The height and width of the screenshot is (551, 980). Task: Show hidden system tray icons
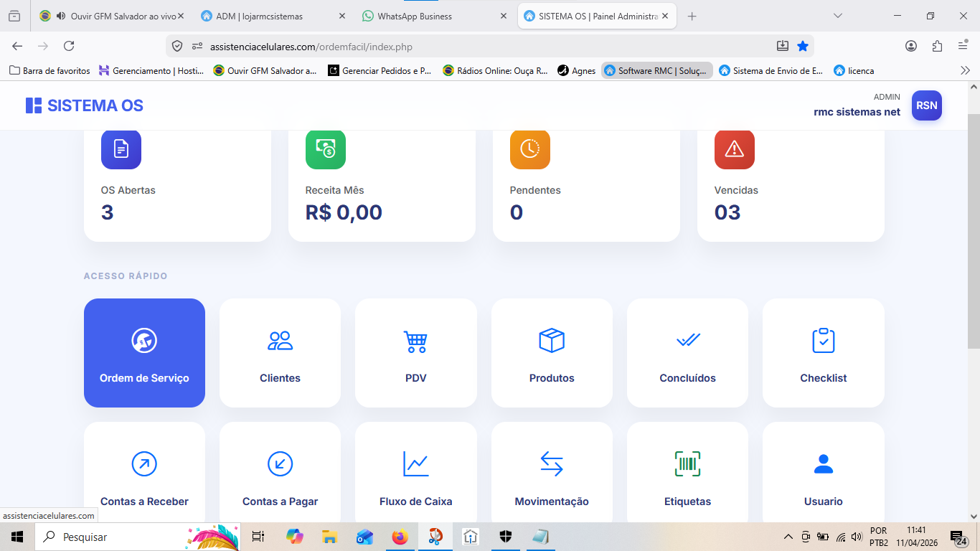788,537
